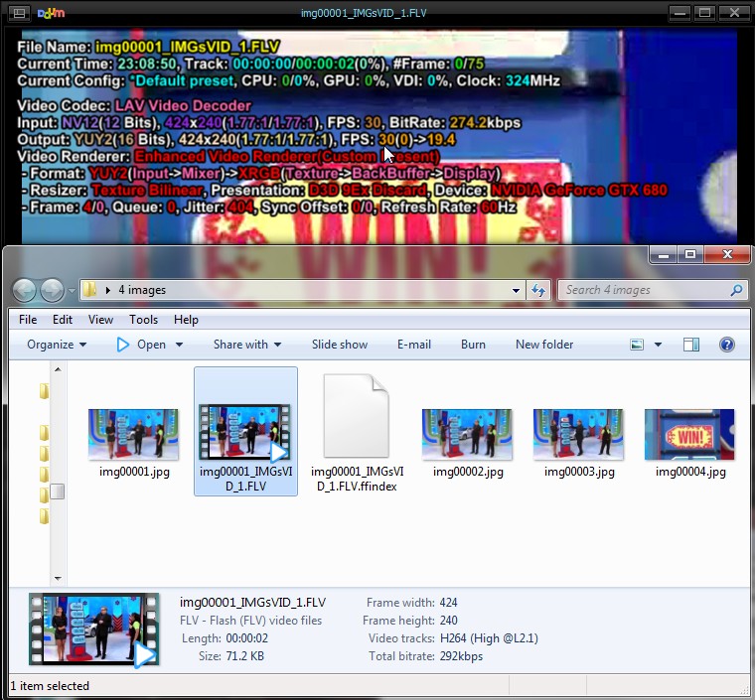Image resolution: width=755 pixels, height=700 pixels.
Task: Click the folder icon in address bar
Action: coord(89,290)
